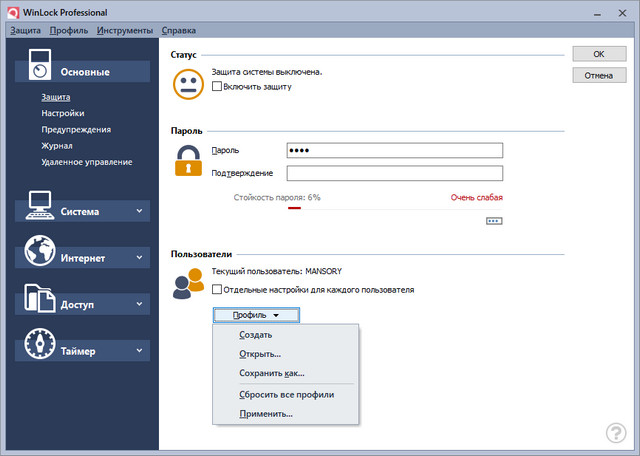640x456 pixels.
Task: Click the Таймер compass icon
Action: coord(40,345)
